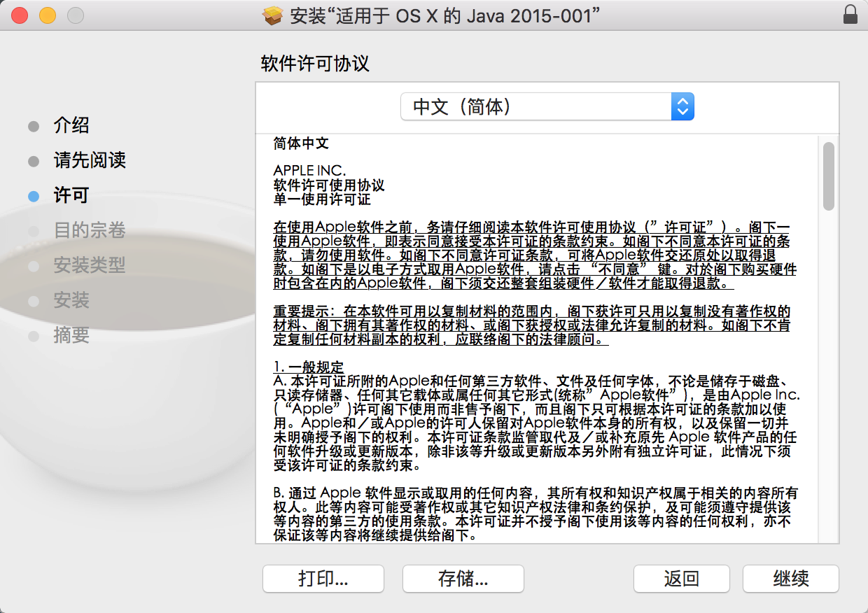Click the blue language dropdown arrows
The height and width of the screenshot is (613, 868).
click(682, 106)
